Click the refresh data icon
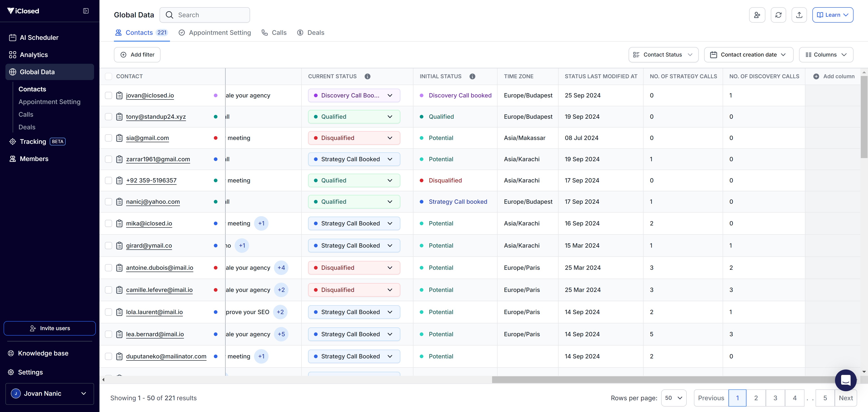Screen dimensions: 868x412 pyautogui.click(x=778, y=15)
